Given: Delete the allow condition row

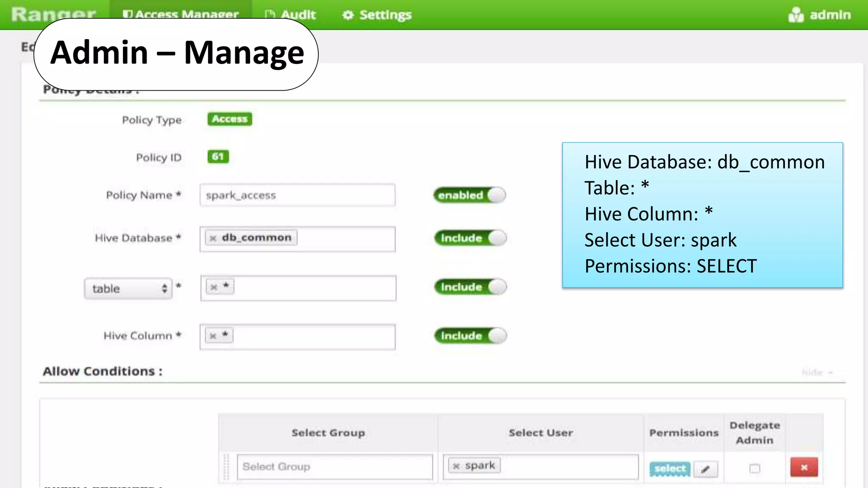Looking at the screenshot, I should click(x=804, y=468).
